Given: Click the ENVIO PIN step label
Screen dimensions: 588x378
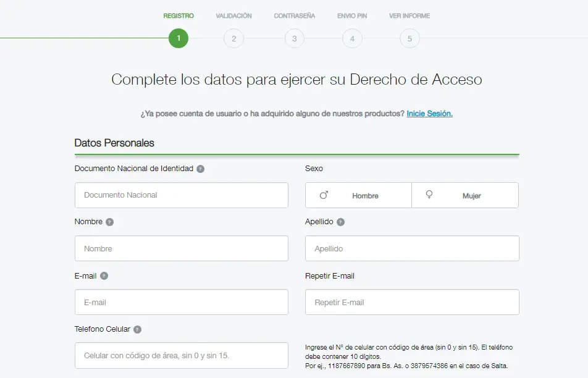Looking at the screenshot, I should pos(352,16).
